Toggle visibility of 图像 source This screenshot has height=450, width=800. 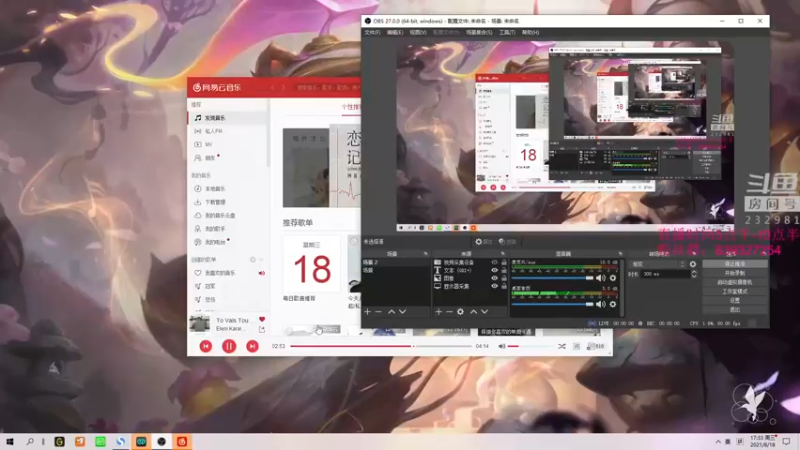[494, 278]
